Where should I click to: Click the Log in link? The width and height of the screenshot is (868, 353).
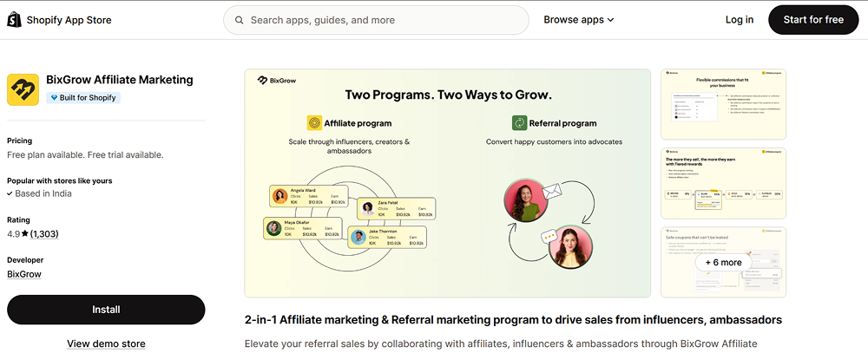coord(739,20)
